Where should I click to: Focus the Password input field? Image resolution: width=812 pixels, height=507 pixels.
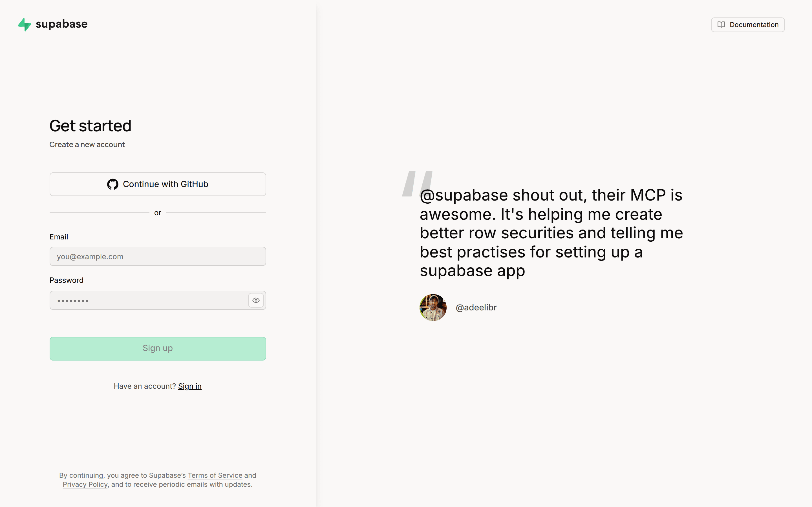coord(148,300)
